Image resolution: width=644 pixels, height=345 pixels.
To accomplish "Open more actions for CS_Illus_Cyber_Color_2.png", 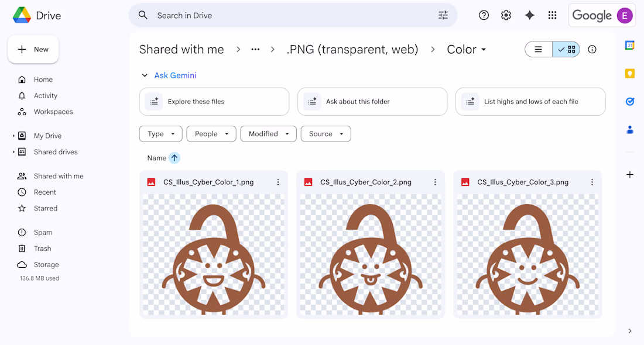I will point(435,182).
